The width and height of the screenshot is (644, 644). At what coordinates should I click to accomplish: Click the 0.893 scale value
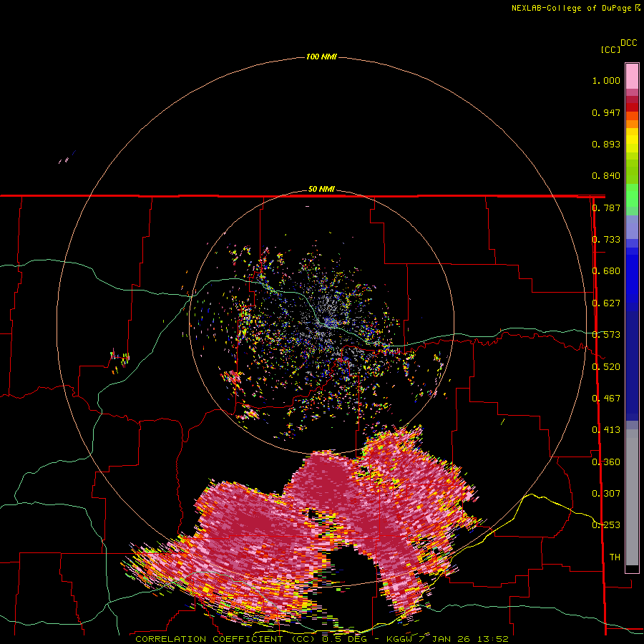click(x=606, y=144)
